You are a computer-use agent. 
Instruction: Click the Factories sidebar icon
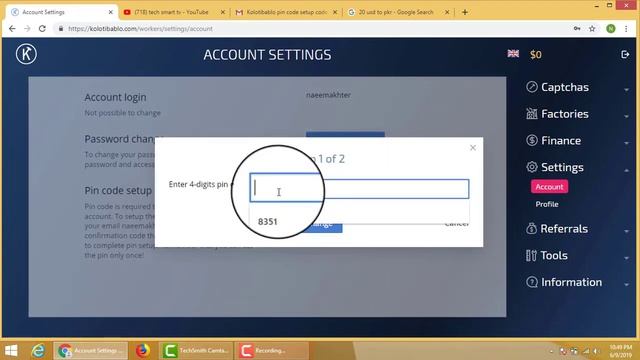[531, 113]
